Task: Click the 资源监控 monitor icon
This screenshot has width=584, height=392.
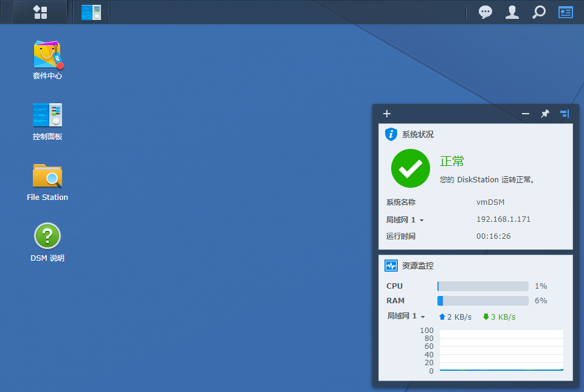Action: pyautogui.click(x=391, y=266)
